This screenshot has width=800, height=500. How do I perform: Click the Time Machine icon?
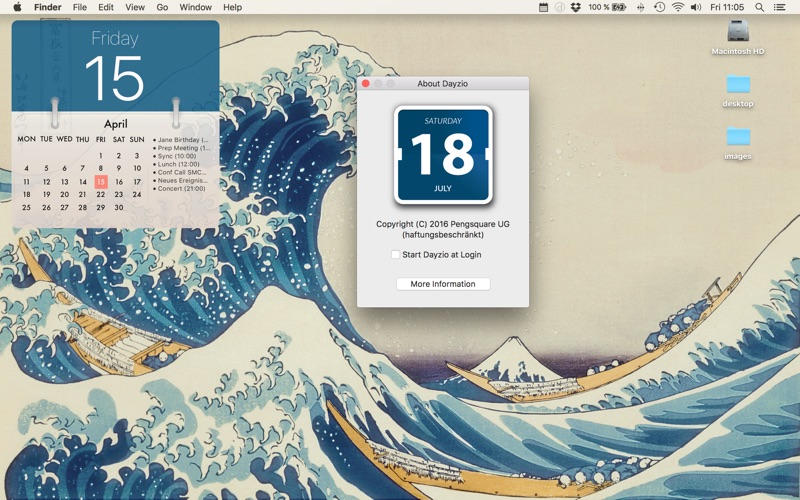659,7
